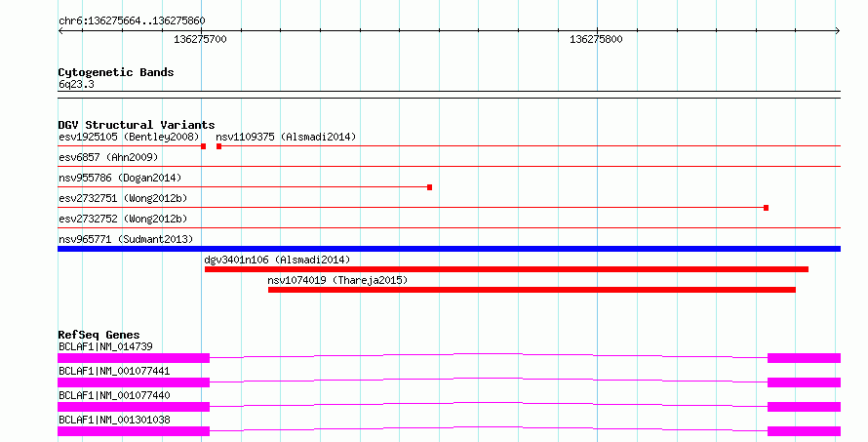Click the RefSeq Genes track heading

(99, 335)
